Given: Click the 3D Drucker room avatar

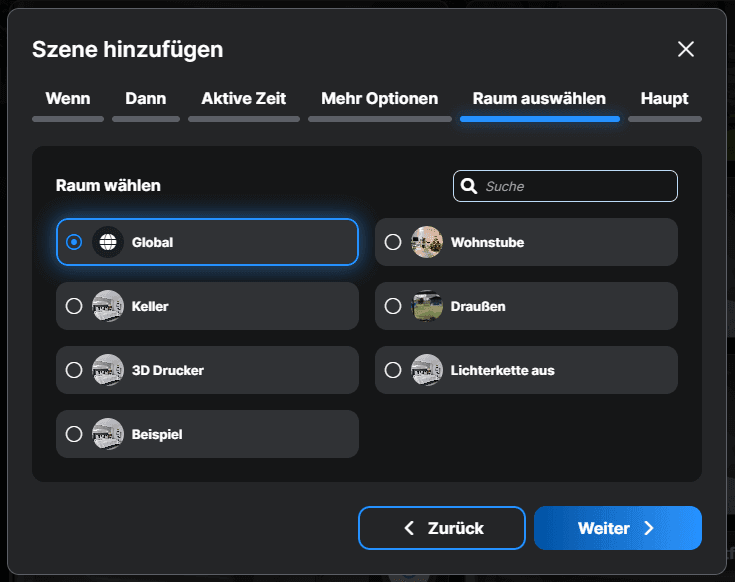Looking at the screenshot, I should coord(108,370).
